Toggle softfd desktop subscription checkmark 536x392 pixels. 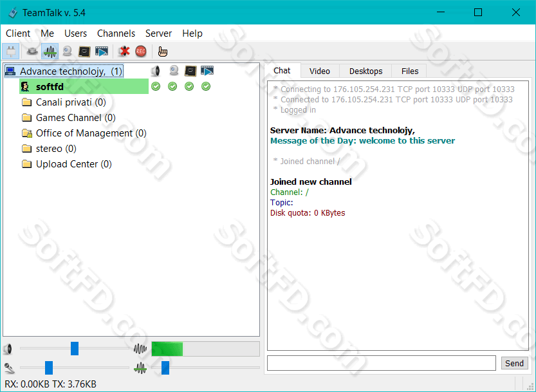[189, 86]
